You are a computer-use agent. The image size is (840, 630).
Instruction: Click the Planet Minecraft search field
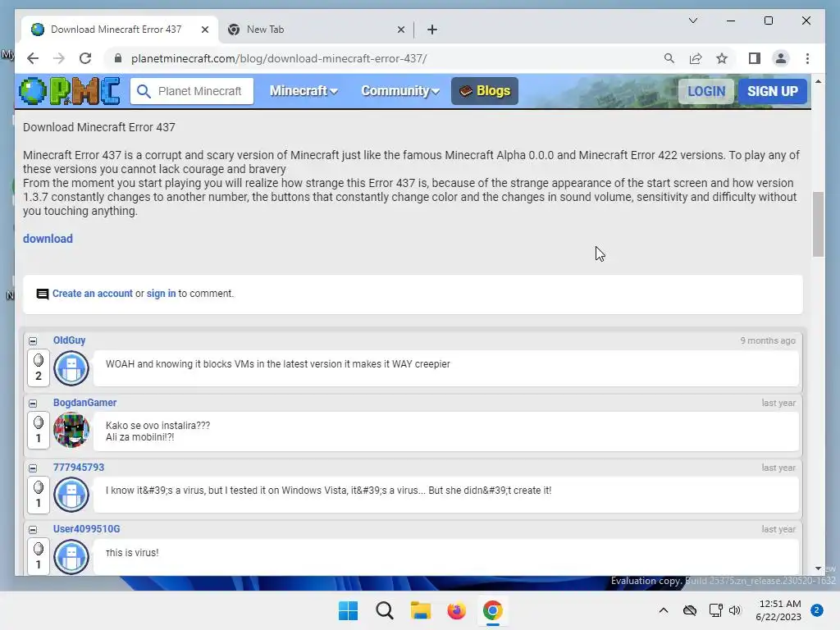tap(192, 91)
